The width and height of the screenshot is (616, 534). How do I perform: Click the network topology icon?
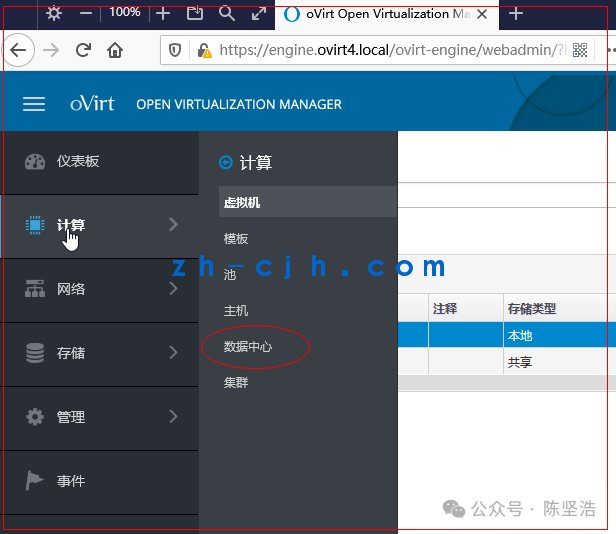coord(35,289)
